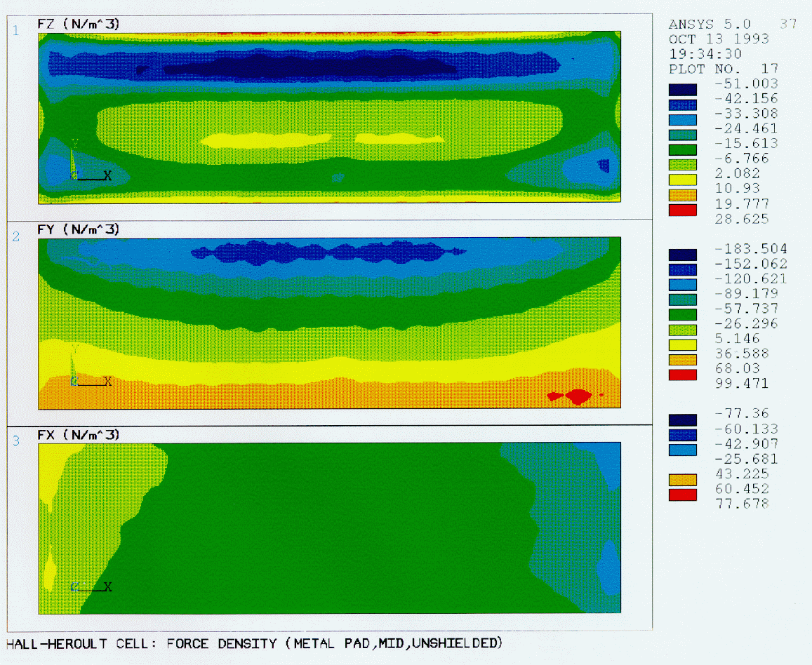Select window number 3 label
812x665 pixels.
[15, 441]
